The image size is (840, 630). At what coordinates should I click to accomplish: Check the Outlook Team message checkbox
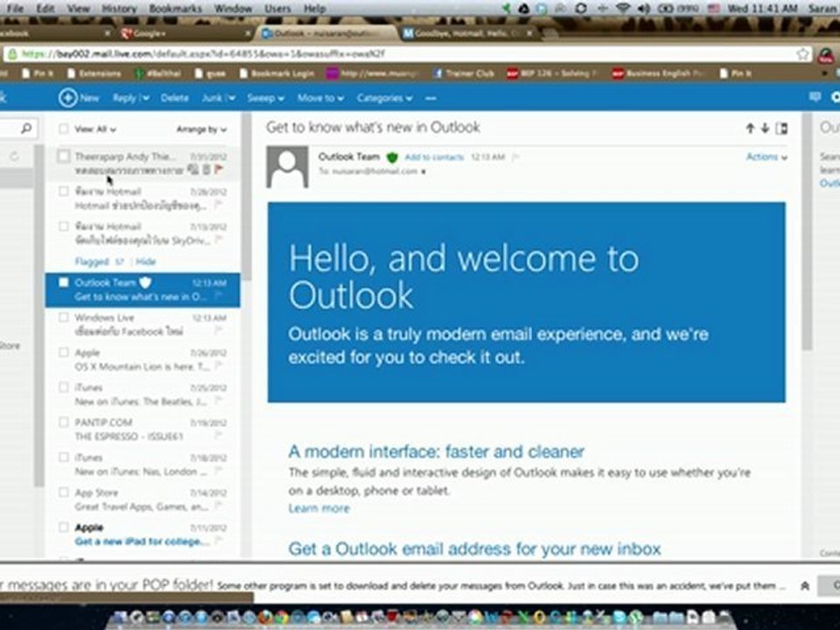coord(63,283)
